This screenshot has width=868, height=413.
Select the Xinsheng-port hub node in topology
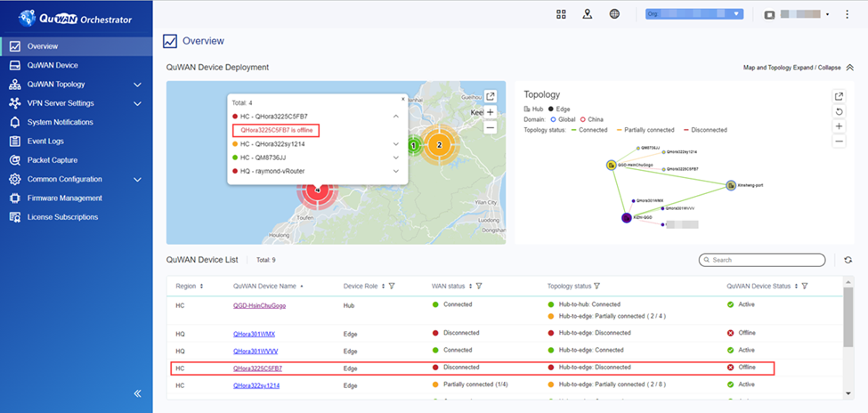coord(731,185)
